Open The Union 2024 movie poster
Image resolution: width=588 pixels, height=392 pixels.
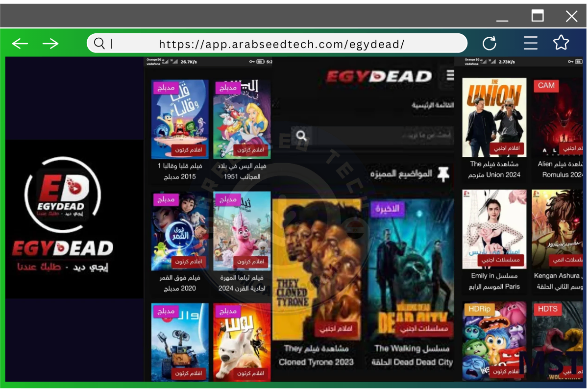tap(494, 118)
